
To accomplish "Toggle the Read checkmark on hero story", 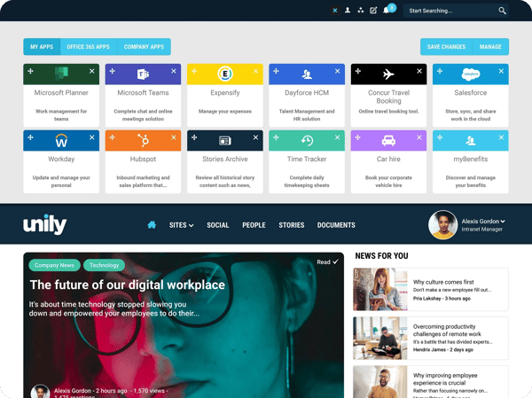I will point(327,262).
